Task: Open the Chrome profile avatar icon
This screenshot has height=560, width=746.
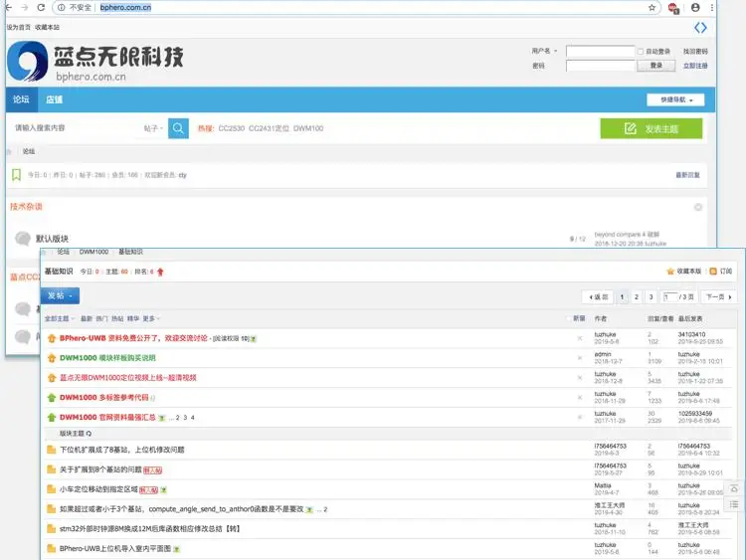Action: coord(695,8)
